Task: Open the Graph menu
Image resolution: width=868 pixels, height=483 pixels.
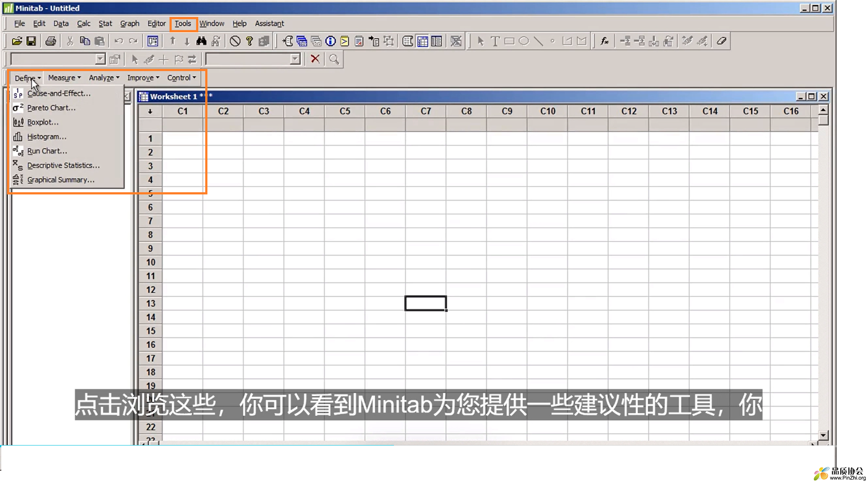Action: click(130, 24)
